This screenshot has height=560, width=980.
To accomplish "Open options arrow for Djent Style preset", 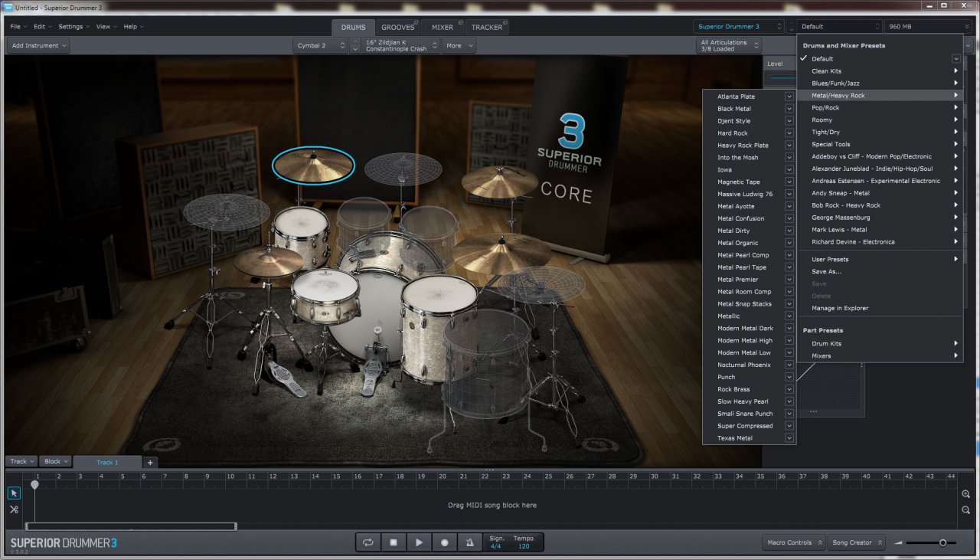I will tap(789, 121).
